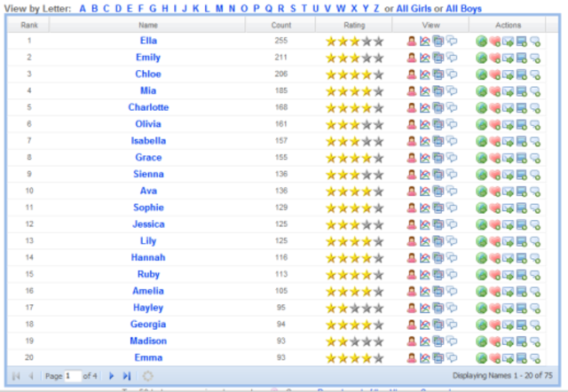The width and height of the screenshot is (568, 392).
Task: Click the View column header
Action: coord(430,25)
